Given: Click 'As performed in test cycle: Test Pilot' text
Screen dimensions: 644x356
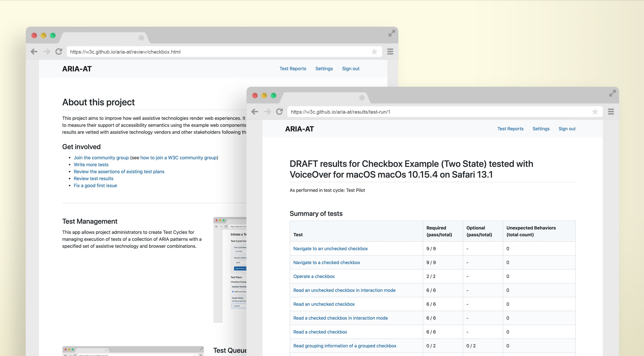Looking at the screenshot, I should click(327, 190).
